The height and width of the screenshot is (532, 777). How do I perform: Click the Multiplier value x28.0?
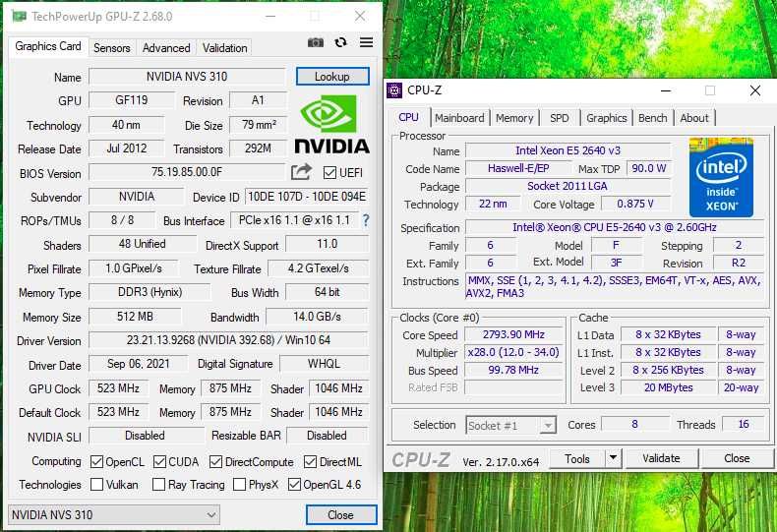tap(513, 352)
